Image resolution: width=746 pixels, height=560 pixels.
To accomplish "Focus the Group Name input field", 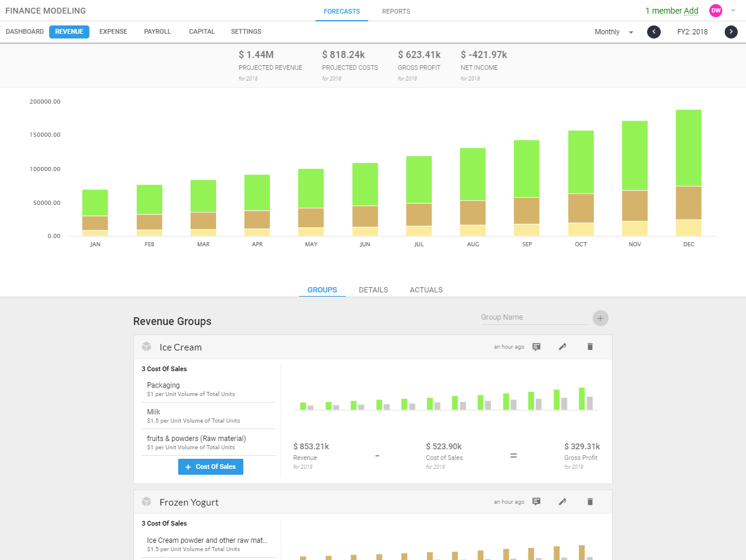I will (x=533, y=317).
